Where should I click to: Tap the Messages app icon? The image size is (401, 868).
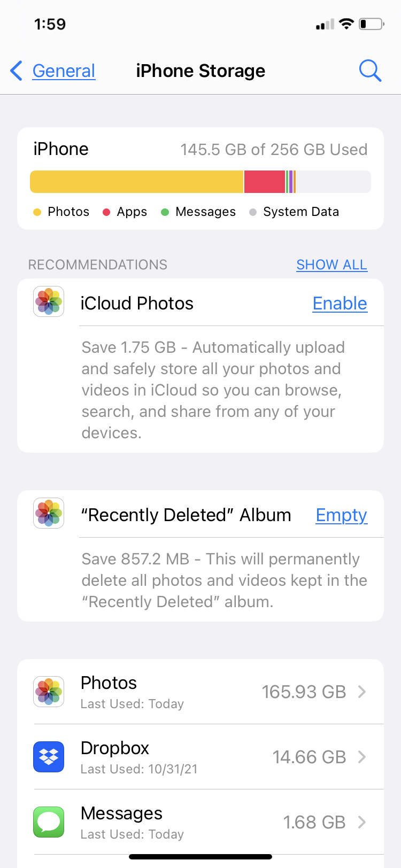click(x=49, y=822)
